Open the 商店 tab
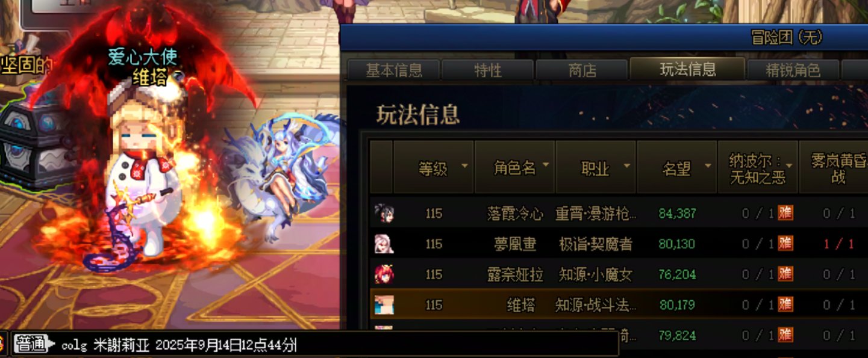Screen dimensions: 868x358 click(582, 70)
